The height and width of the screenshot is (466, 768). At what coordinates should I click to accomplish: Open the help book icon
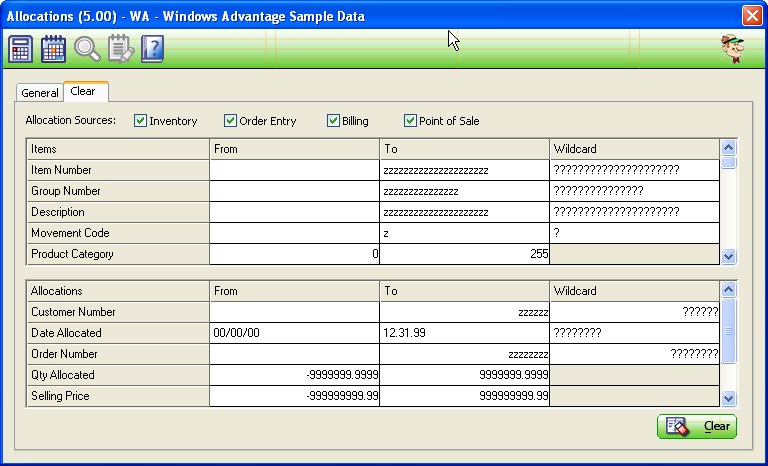pyautogui.click(x=152, y=49)
